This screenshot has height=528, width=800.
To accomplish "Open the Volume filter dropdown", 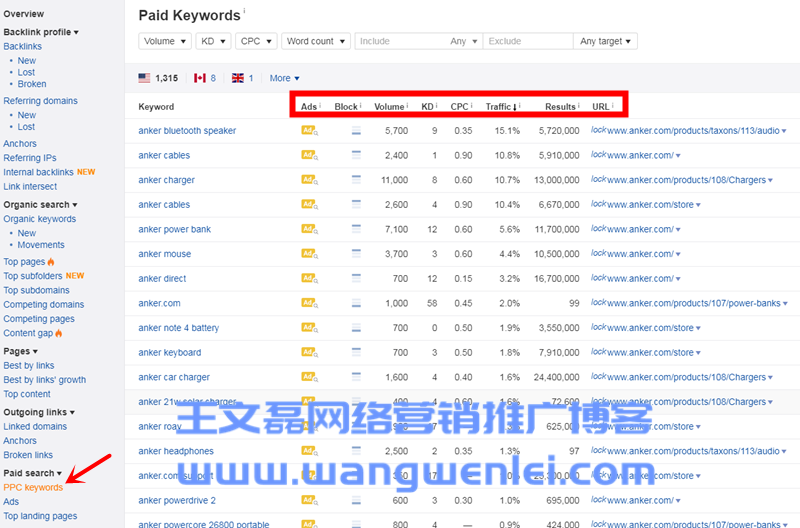I will point(165,41).
